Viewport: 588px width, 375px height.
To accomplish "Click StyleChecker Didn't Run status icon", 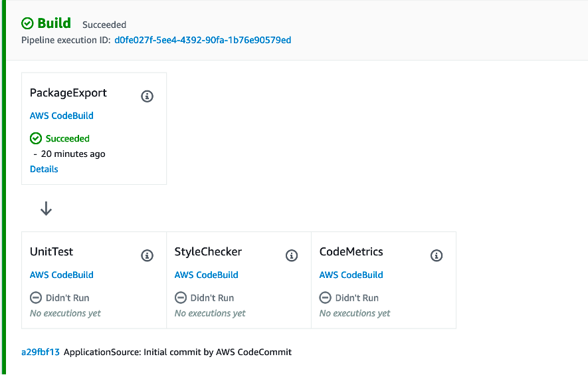I will [x=180, y=298].
